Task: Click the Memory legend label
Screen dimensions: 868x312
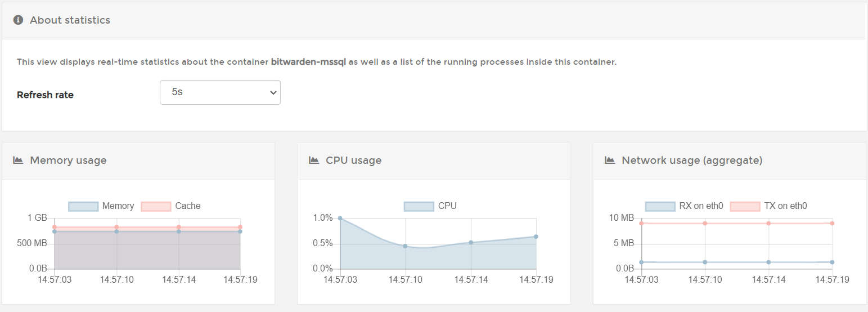Action: (118, 206)
